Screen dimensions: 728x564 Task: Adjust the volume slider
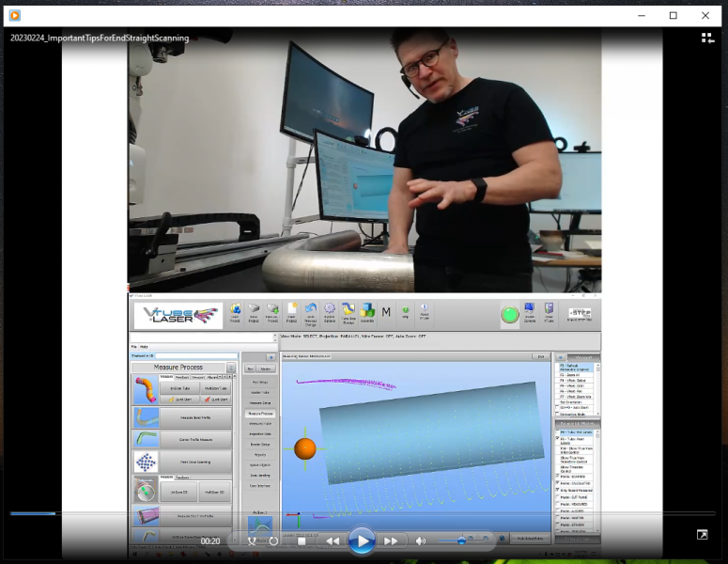coord(460,541)
